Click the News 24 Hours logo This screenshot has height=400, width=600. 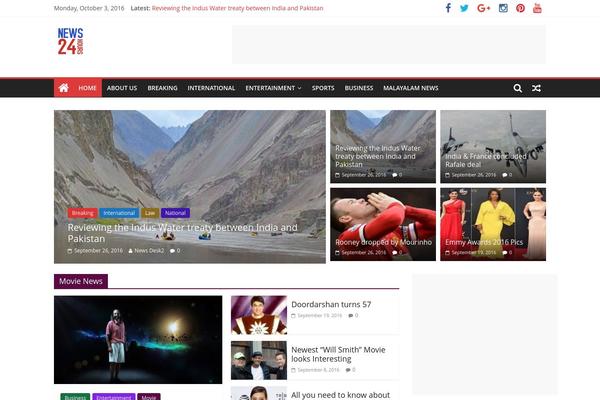pyautogui.click(x=70, y=41)
